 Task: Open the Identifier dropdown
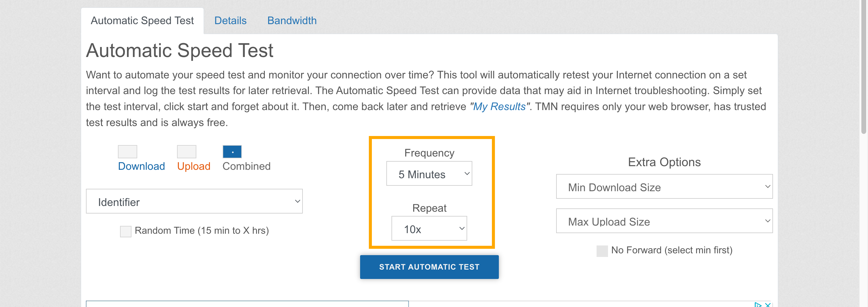click(195, 201)
